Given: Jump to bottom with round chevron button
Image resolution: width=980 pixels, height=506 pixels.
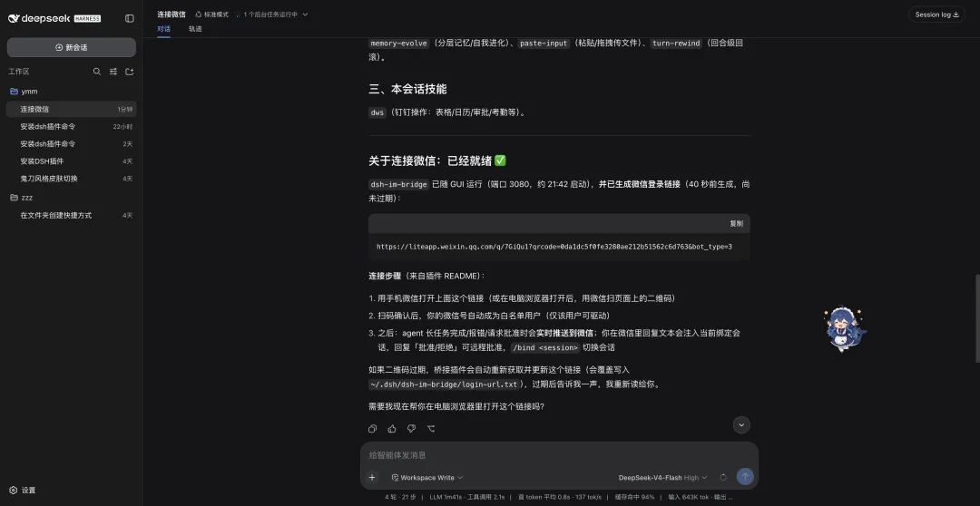Looking at the screenshot, I should click(741, 424).
